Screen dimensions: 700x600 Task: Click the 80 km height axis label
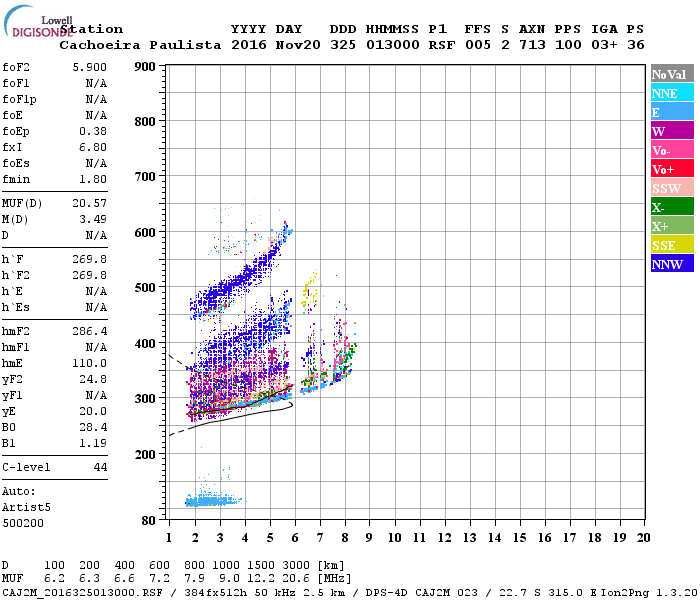click(148, 520)
